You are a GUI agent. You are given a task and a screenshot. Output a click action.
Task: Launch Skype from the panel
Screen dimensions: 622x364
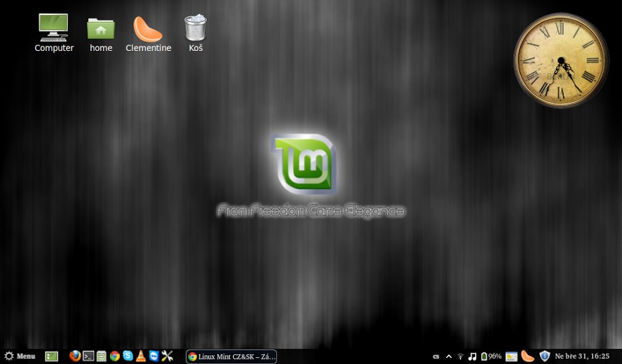pyautogui.click(x=128, y=356)
